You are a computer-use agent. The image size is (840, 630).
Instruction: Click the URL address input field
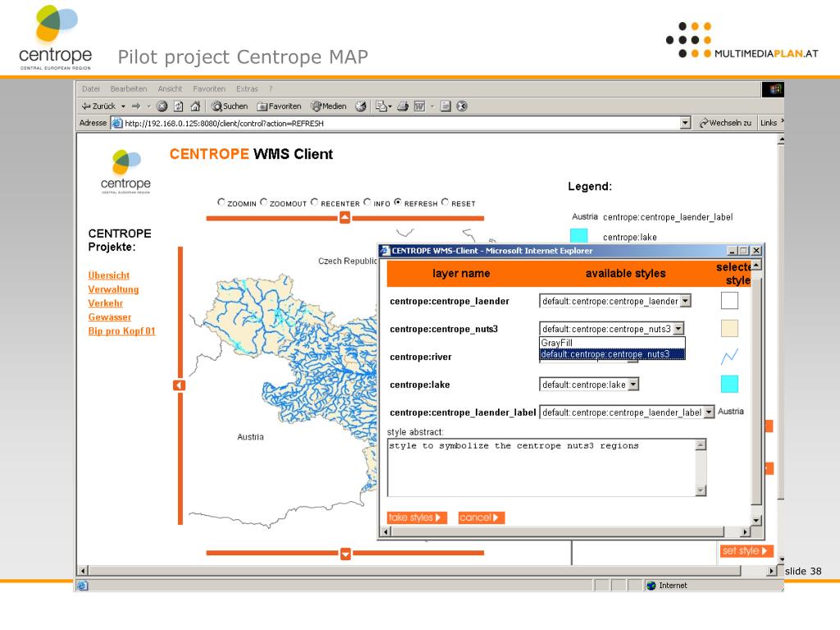tap(396, 123)
